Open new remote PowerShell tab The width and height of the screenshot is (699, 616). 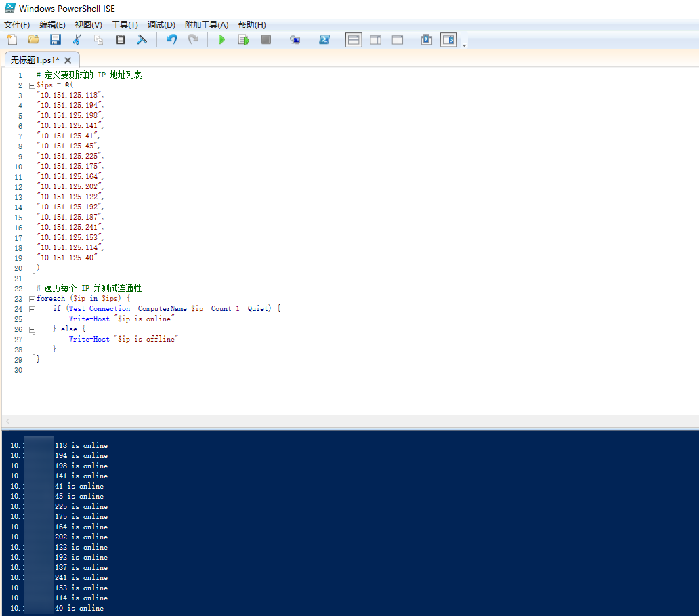(295, 40)
